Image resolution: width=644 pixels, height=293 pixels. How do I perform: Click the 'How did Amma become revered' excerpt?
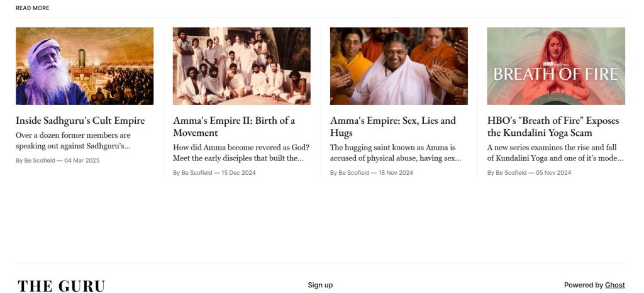point(241,153)
